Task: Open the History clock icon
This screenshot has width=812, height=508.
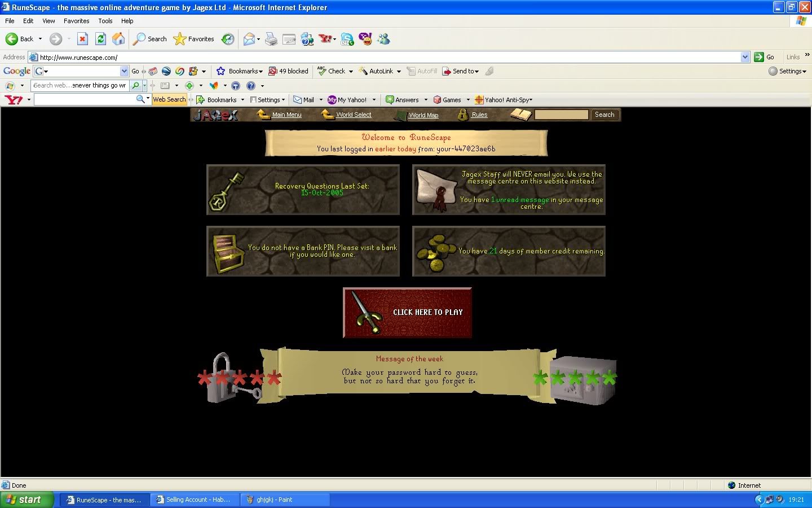Action: (x=228, y=39)
